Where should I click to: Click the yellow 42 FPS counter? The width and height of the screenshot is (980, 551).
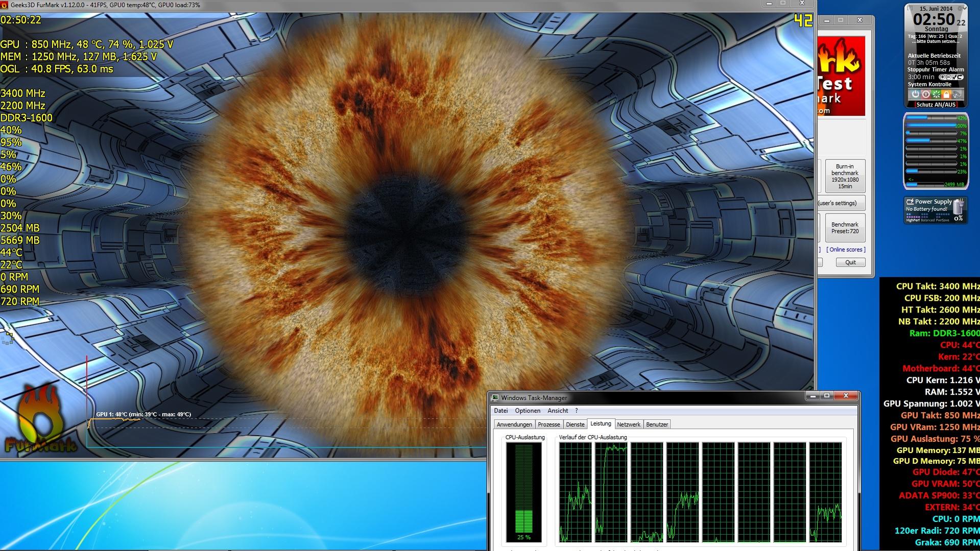pyautogui.click(x=803, y=20)
